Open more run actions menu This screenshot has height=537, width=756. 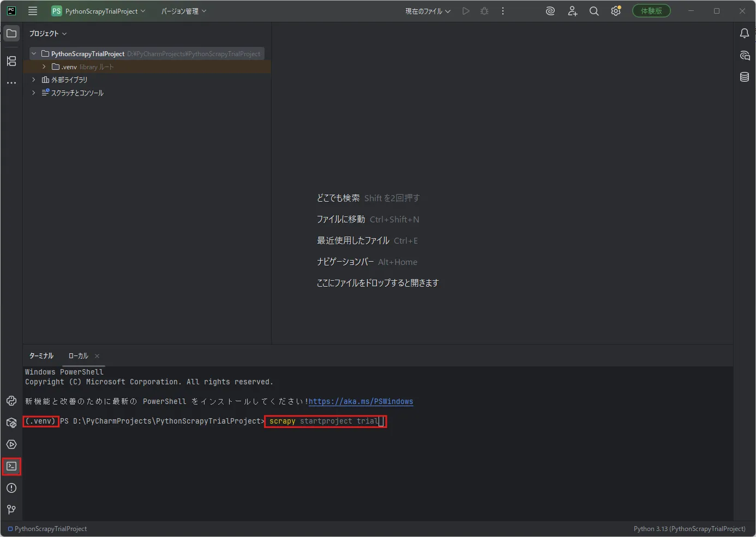click(x=503, y=11)
